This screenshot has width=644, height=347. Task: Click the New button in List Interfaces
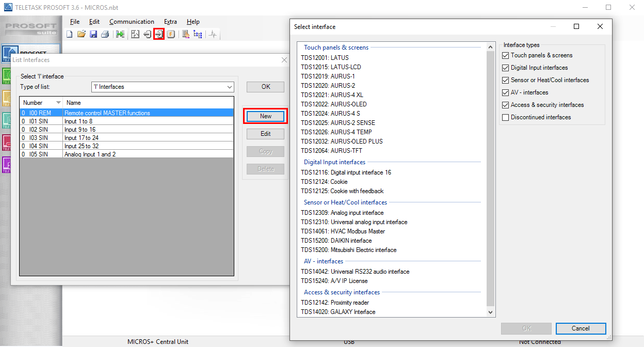coord(266,116)
